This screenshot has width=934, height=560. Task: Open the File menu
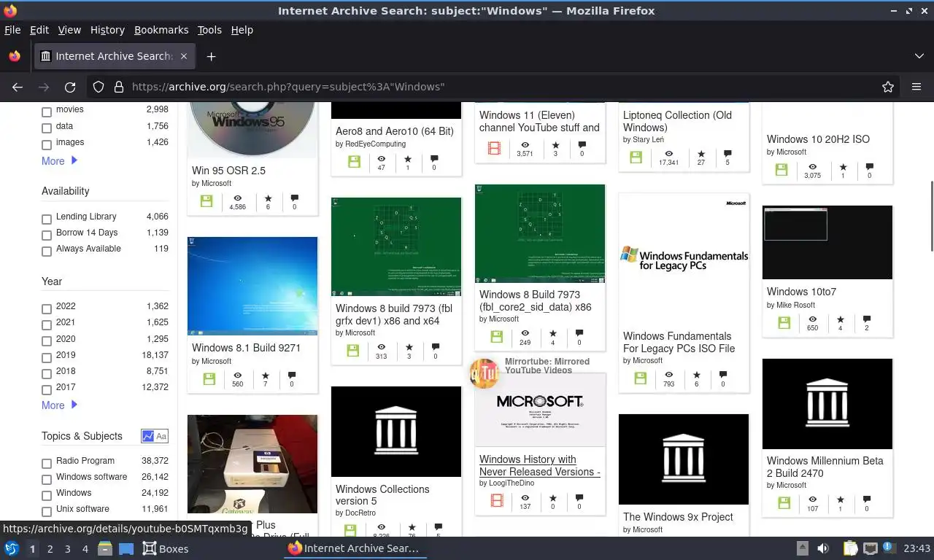pyautogui.click(x=12, y=30)
